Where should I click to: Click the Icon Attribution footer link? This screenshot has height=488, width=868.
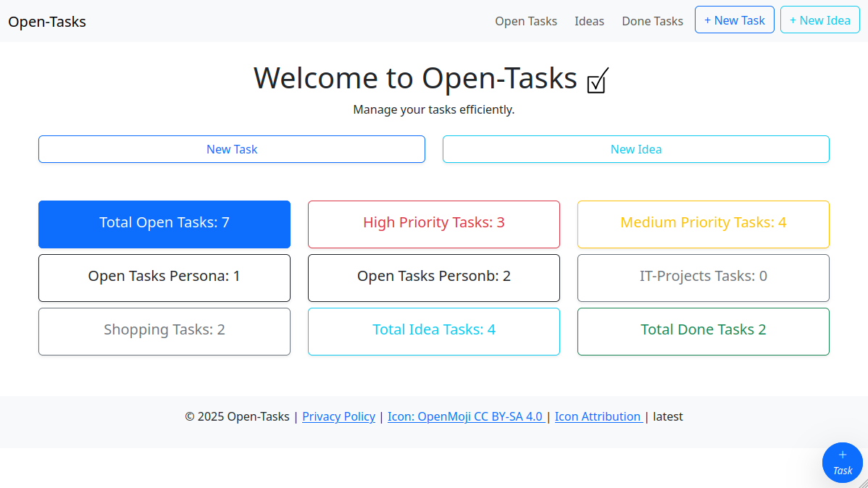coord(597,416)
